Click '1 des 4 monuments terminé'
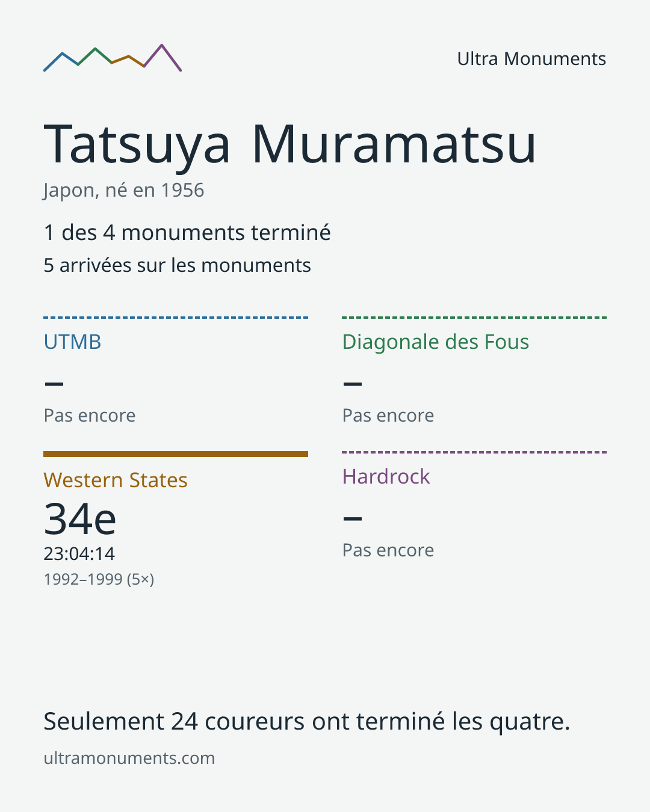Screen dimensions: 650x812 [187, 232]
